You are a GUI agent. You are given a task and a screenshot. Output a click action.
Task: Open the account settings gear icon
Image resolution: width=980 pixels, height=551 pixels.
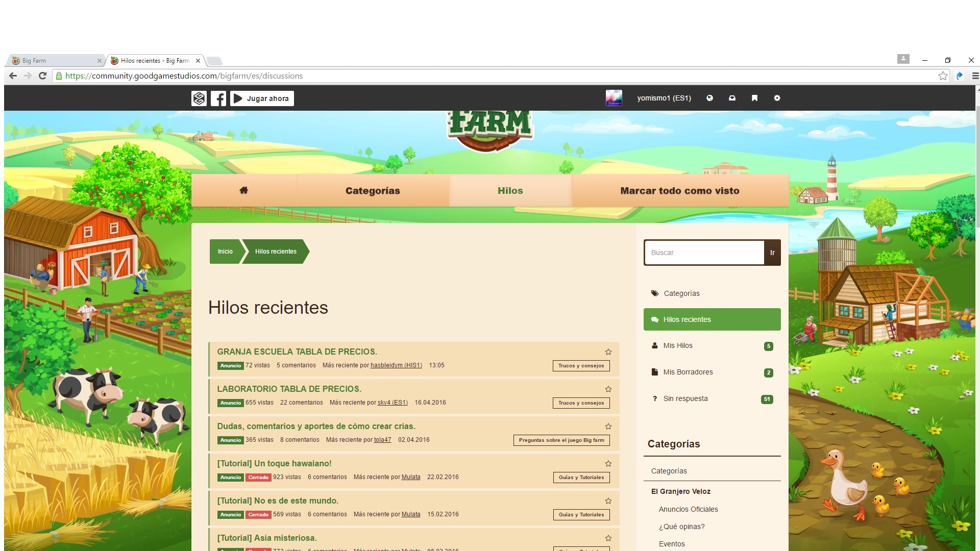point(777,98)
